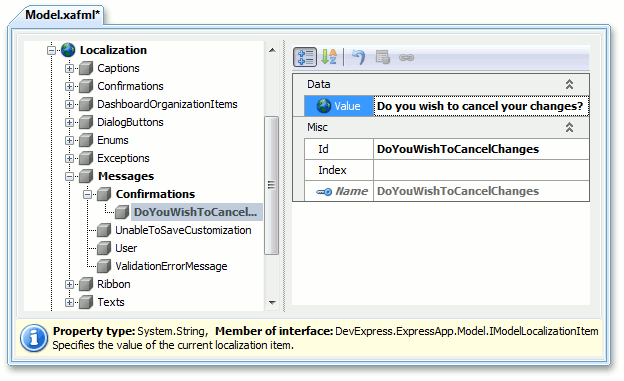Click the read-only Name field value
This screenshot has height=381, width=624.
coord(481,191)
